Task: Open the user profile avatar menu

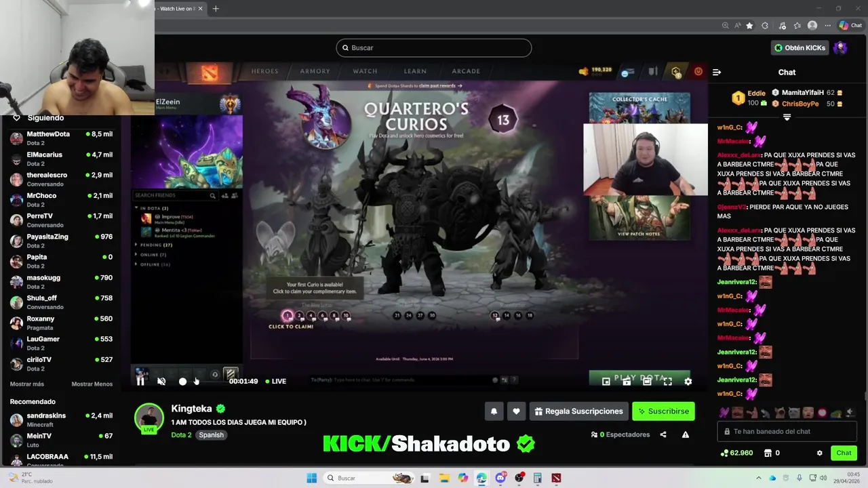Action: point(840,47)
